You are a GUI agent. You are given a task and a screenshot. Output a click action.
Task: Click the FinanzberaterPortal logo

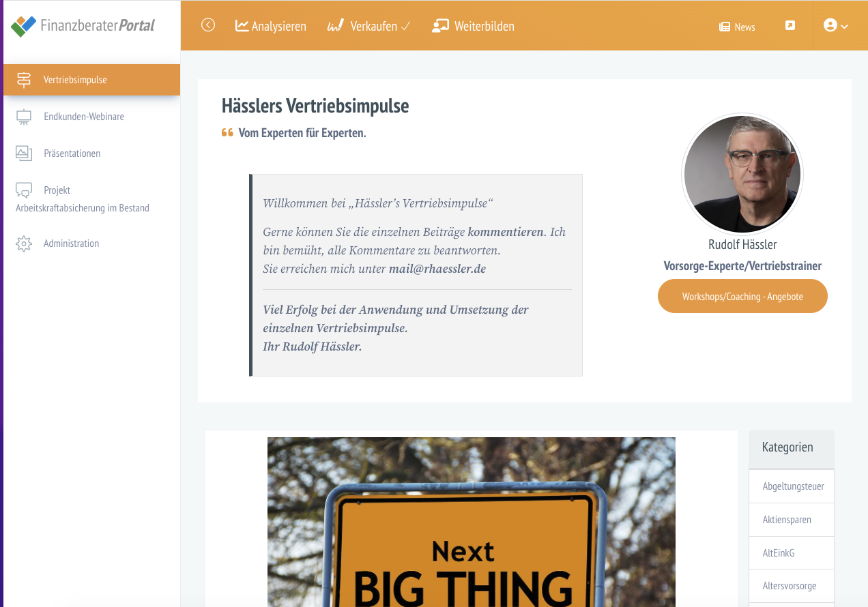coord(83,26)
